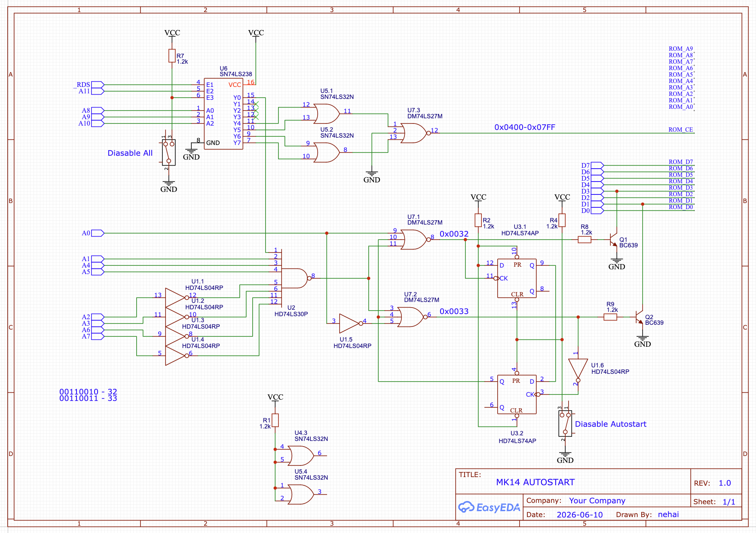The width and height of the screenshot is (756, 533).
Task: Pick the U1.6 vertical inverter symbol
Action: click(578, 370)
